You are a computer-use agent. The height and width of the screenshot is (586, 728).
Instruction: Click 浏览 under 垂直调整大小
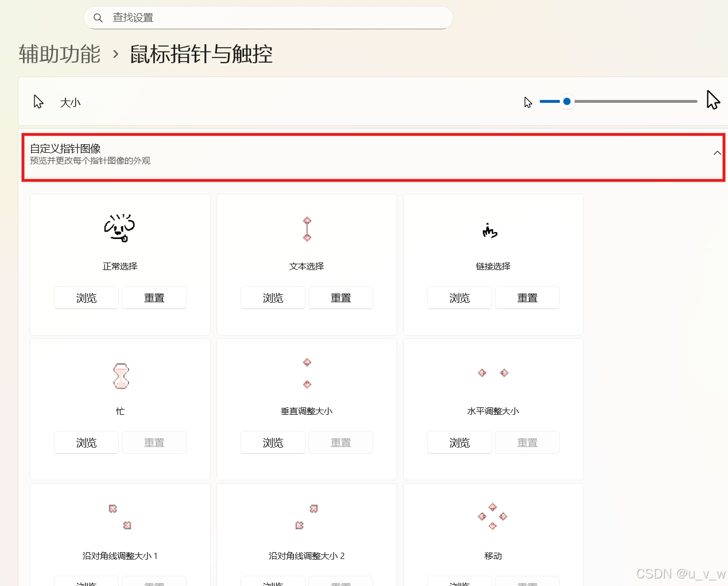pos(273,442)
